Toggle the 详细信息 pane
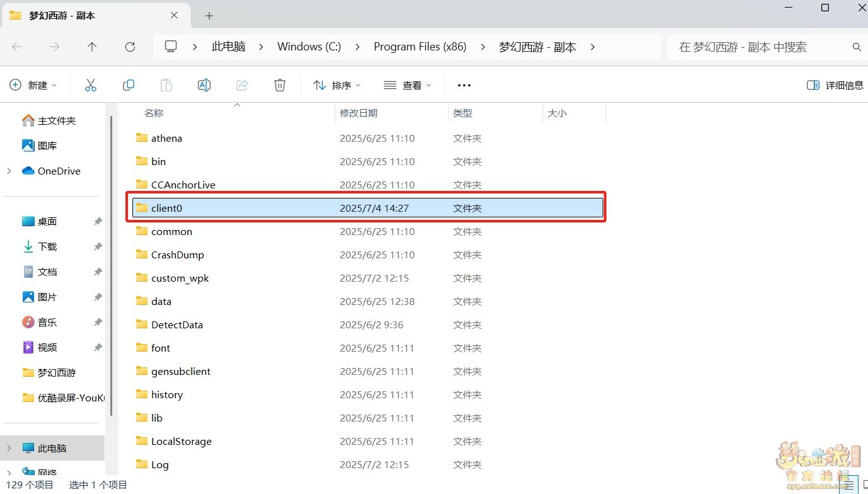Image resolution: width=868 pixels, height=494 pixels. (835, 85)
